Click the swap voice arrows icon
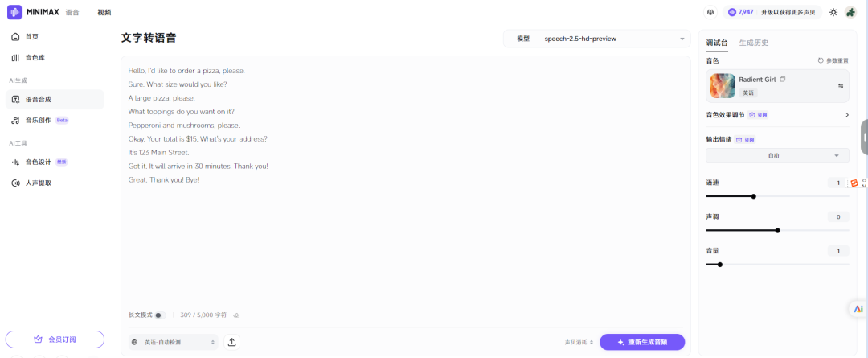 pos(841,86)
